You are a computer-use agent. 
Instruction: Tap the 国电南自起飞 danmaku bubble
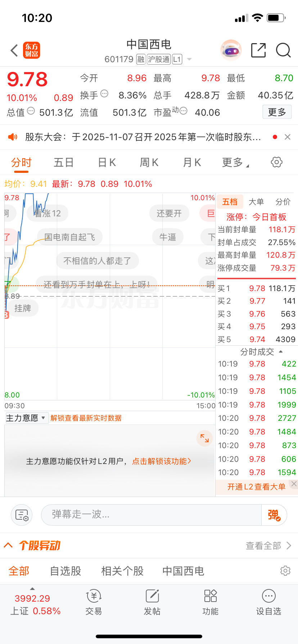pos(70,237)
